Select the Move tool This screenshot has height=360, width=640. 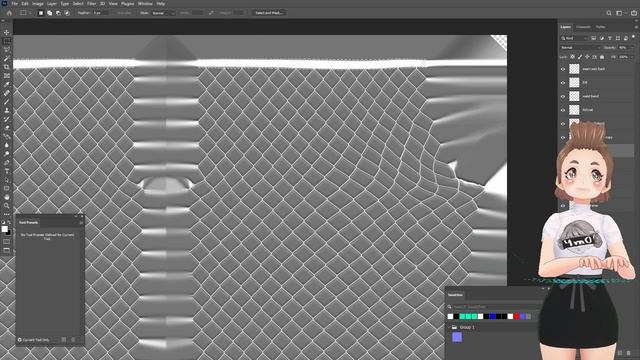(7, 32)
